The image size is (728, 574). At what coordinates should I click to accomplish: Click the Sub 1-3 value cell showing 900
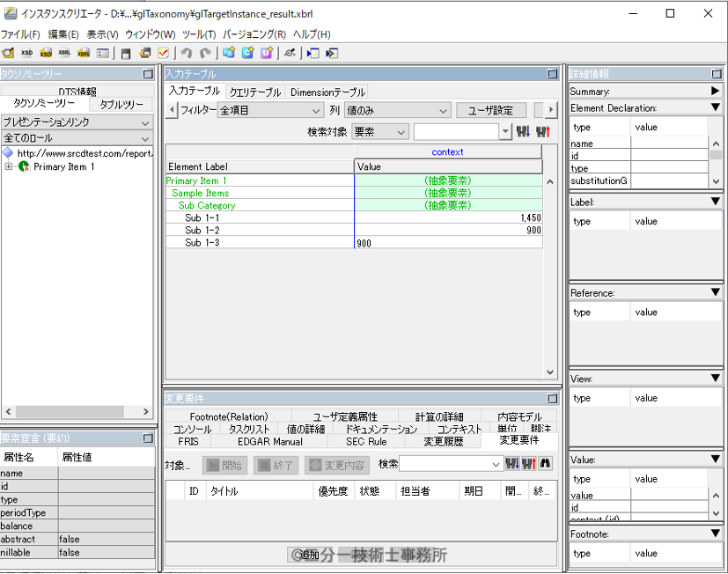pyautogui.click(x=448, y=243)
